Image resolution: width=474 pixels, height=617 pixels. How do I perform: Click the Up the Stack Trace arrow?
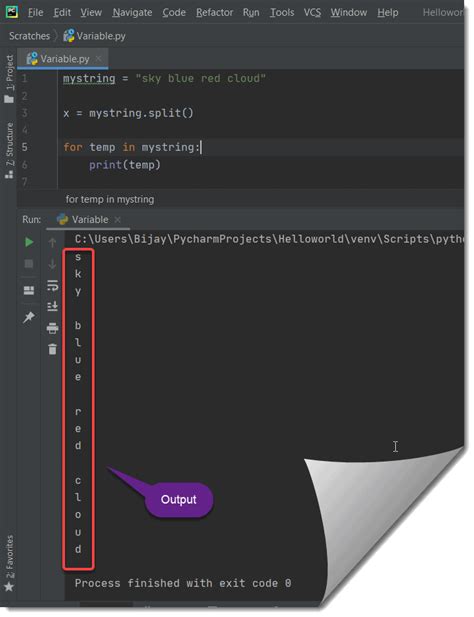[x=52, y=242]
